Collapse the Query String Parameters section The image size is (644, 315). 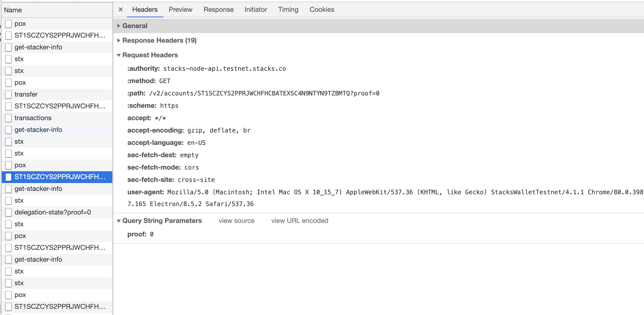pyautogui.click(x=162, y=221)
